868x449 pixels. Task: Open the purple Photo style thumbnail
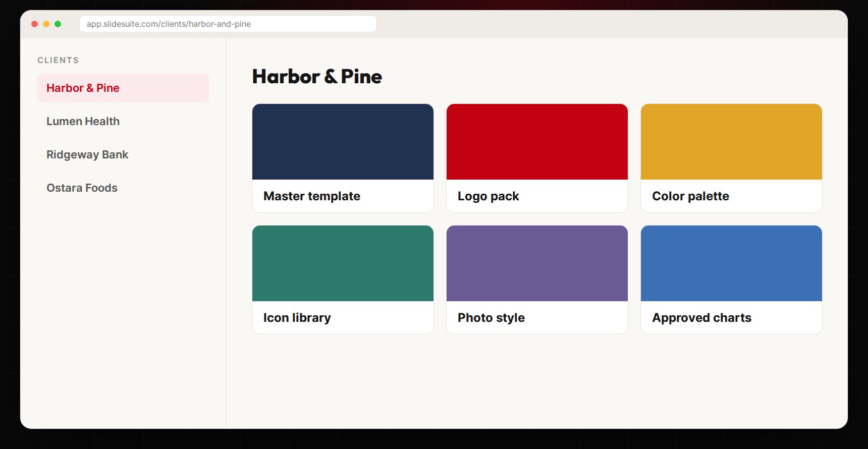click(537, 263)
